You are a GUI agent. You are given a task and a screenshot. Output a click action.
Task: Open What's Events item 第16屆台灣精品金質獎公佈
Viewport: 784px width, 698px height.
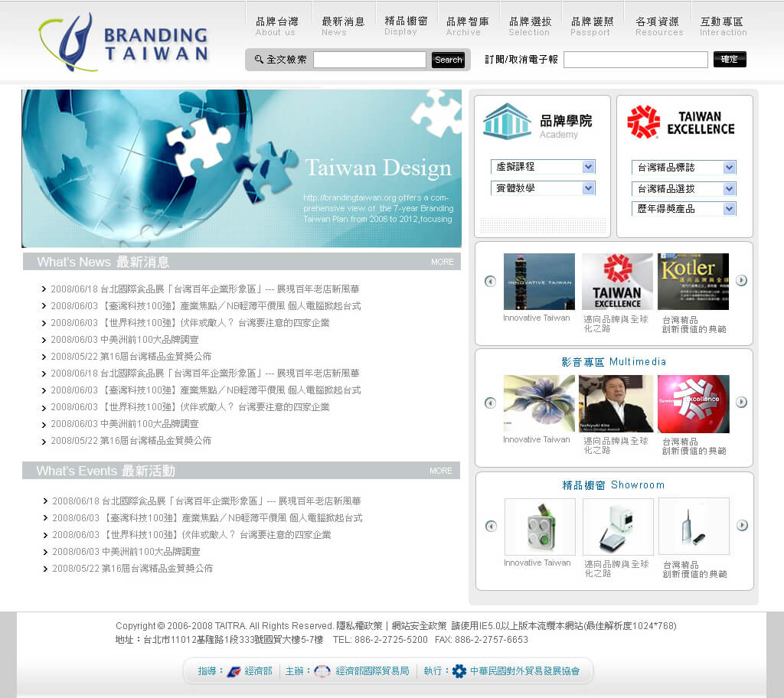tap(132, 569)
